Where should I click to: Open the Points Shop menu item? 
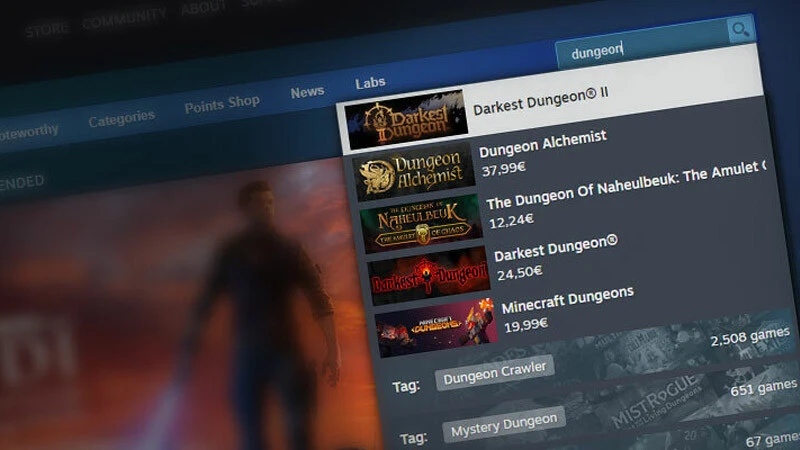tap(222, 104)
